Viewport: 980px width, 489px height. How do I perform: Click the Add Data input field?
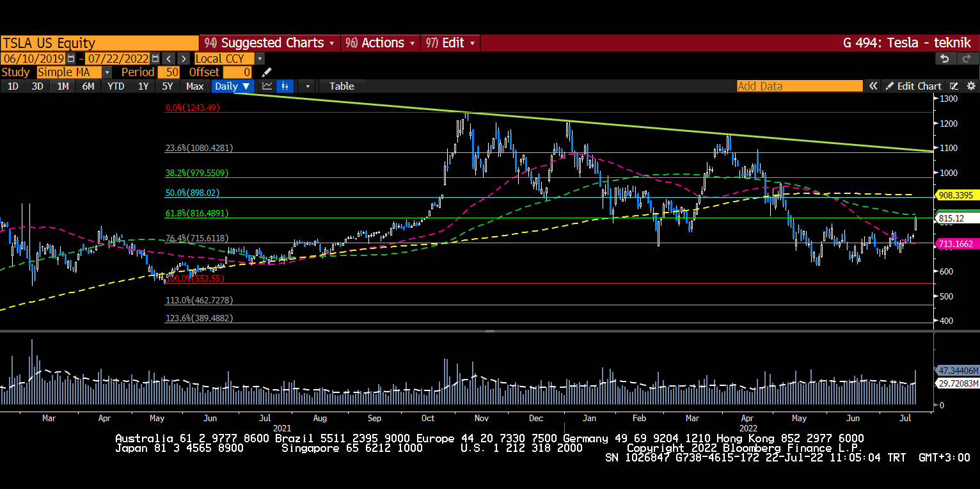pyautogui.click(x=800, y=86)
